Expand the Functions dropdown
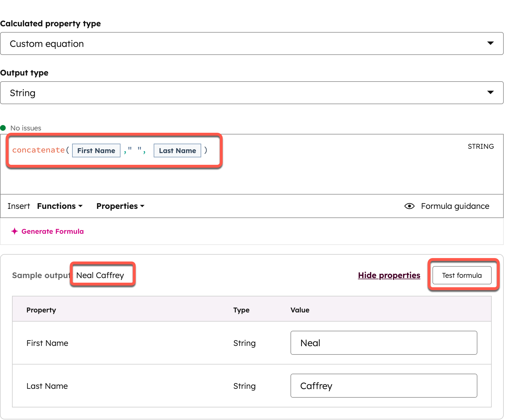The image size is (506, 420). tap(60, 206)
